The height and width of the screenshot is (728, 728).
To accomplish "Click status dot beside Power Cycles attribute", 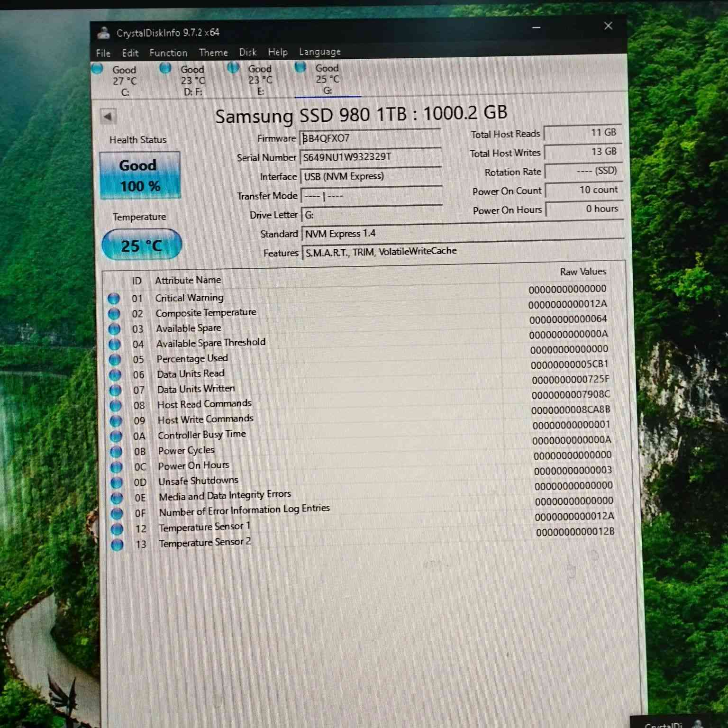I will (115, 451).
